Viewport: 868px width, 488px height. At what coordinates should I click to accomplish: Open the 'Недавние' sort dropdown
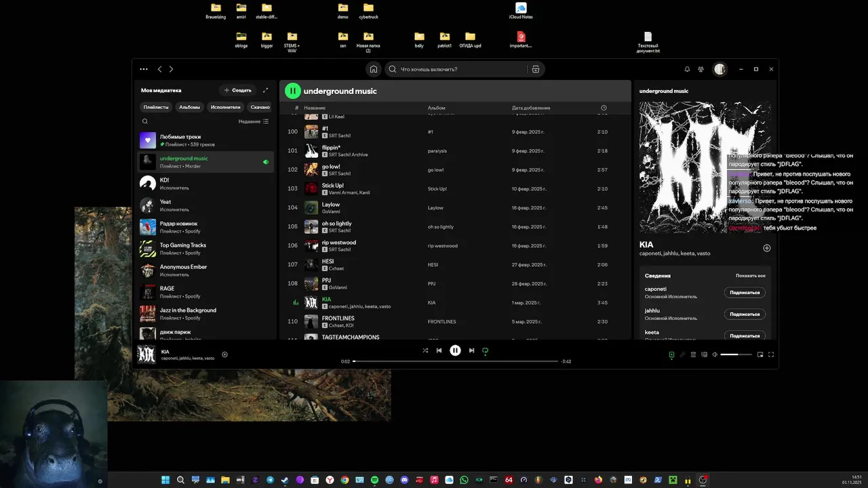[254, 121]
